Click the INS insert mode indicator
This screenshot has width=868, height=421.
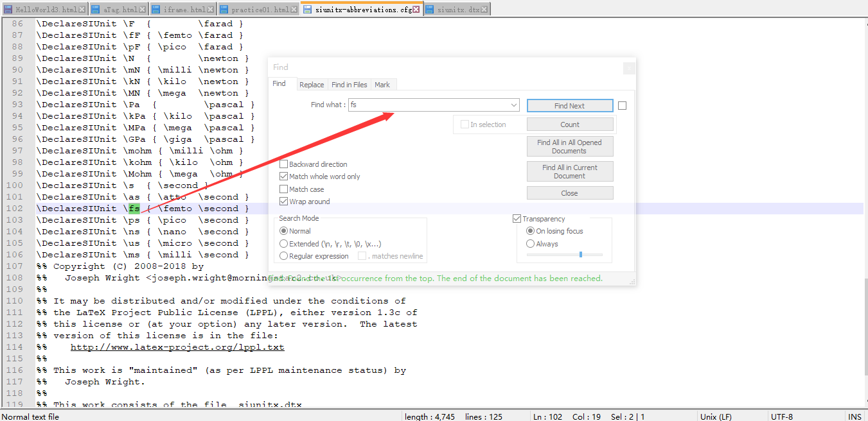[x=855, y=416]
